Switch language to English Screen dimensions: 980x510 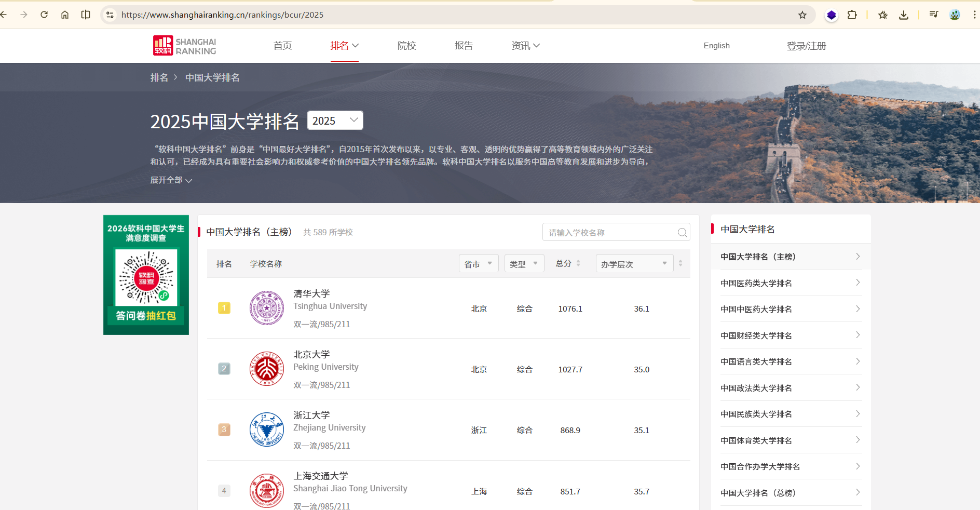click(x=717, y=46)
